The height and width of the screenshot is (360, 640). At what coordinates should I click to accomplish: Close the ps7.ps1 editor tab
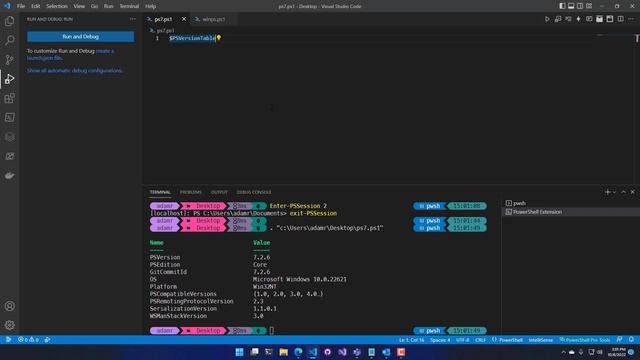pos(184,19)
